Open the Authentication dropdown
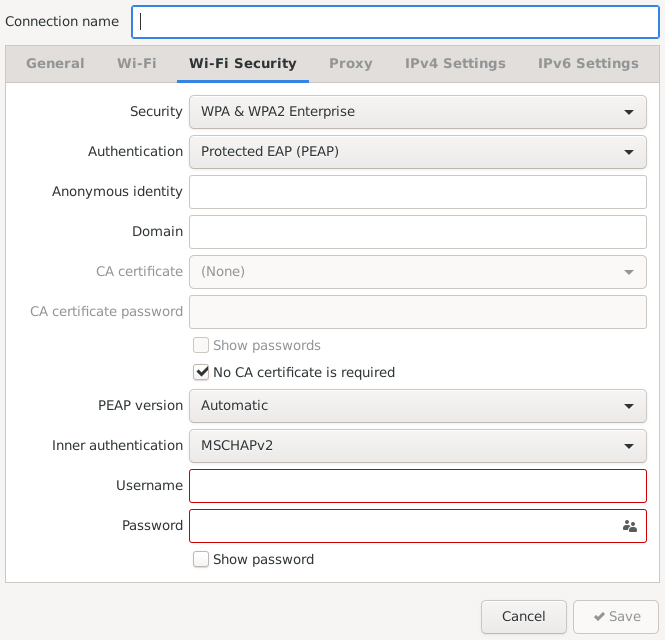This screenshot has height=640, width=665. click(x=418, y=152)
